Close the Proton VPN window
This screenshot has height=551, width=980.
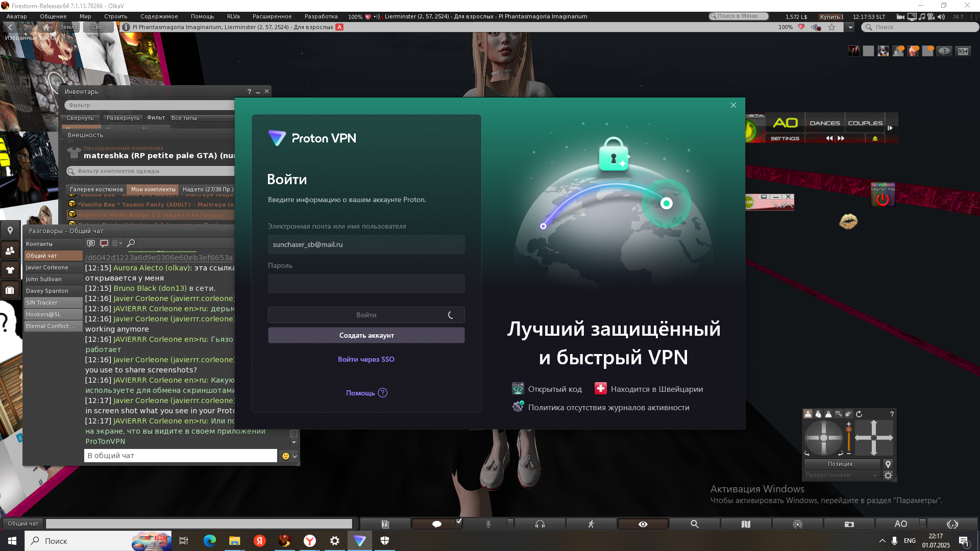733,105
